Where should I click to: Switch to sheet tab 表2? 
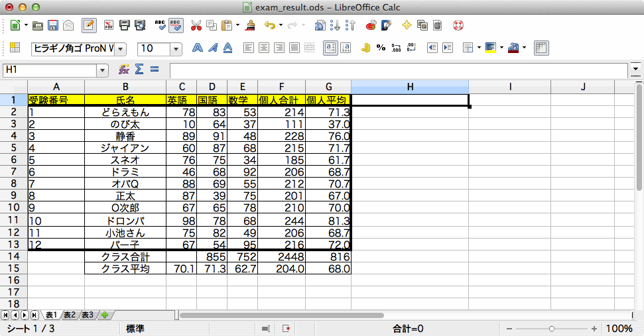coord(70,315)
